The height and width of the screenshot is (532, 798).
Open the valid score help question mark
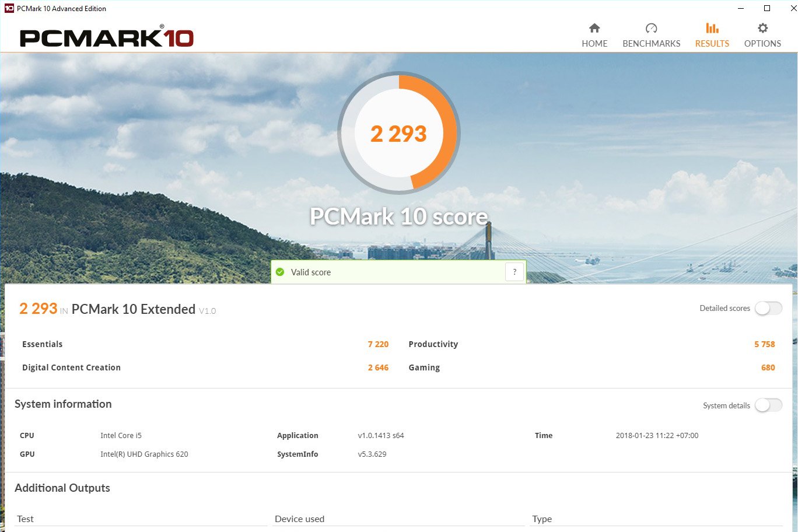514,272
